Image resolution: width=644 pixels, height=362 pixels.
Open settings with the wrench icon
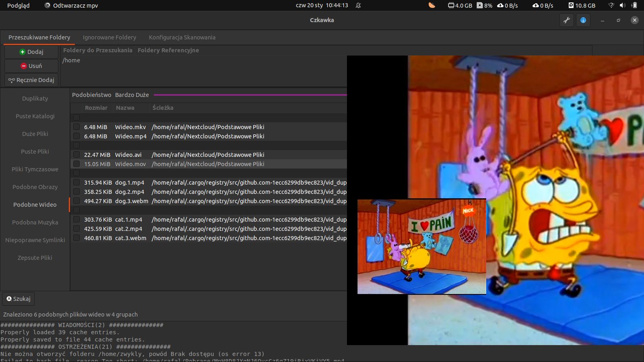(567, 20)
